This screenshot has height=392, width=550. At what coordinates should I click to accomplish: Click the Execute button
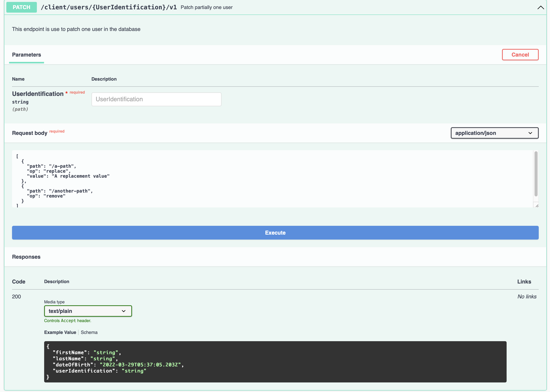[x=275, y=232]
